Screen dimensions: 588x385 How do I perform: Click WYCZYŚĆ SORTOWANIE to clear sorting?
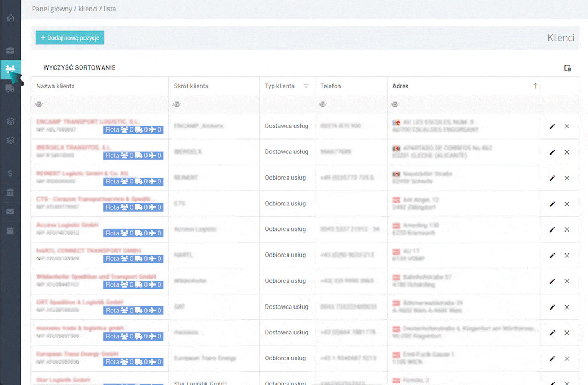80,68
